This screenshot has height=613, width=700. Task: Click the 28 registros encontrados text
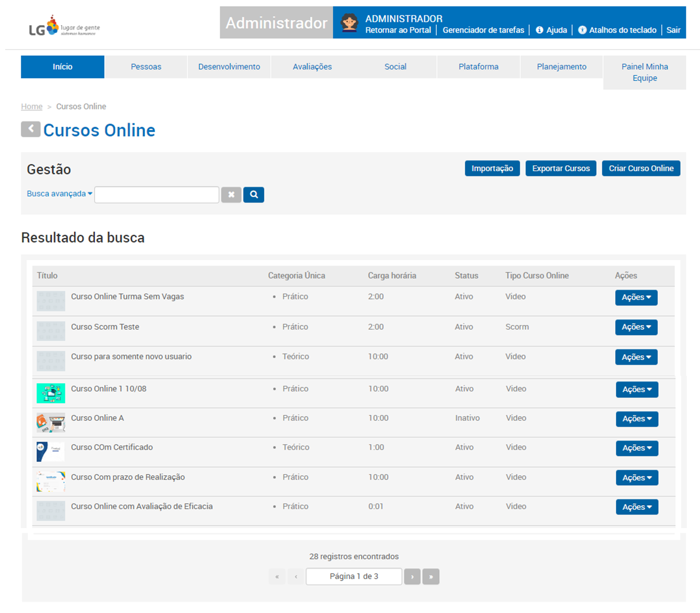point(354,557)
